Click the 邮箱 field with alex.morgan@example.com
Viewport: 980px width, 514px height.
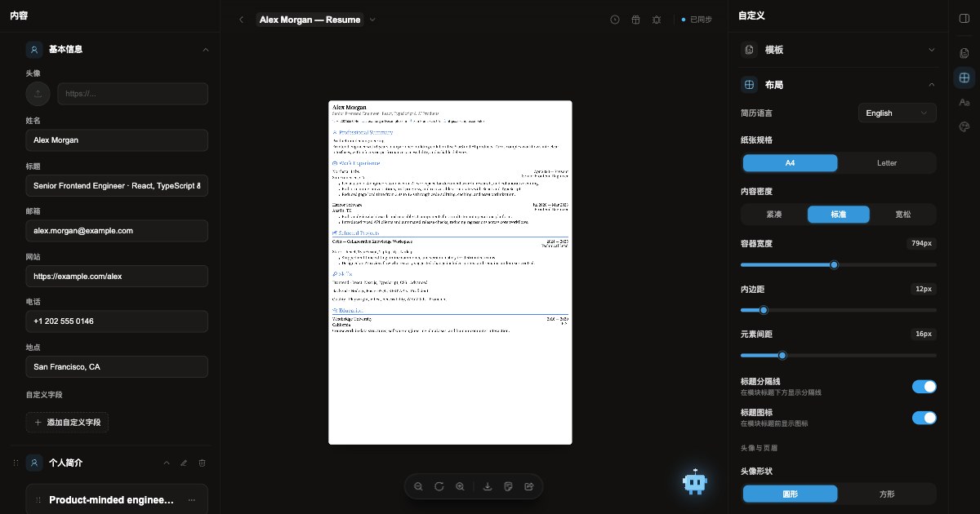(117, 230)
